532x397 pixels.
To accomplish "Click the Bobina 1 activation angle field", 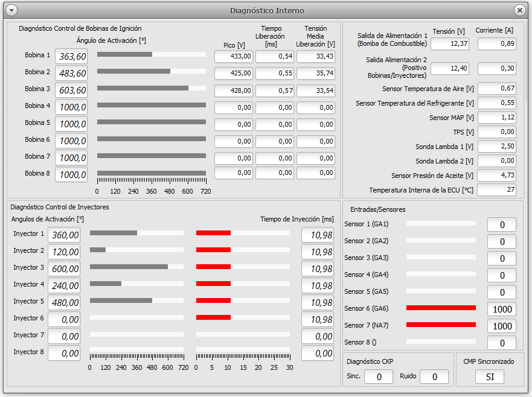I will pos(71,57).
